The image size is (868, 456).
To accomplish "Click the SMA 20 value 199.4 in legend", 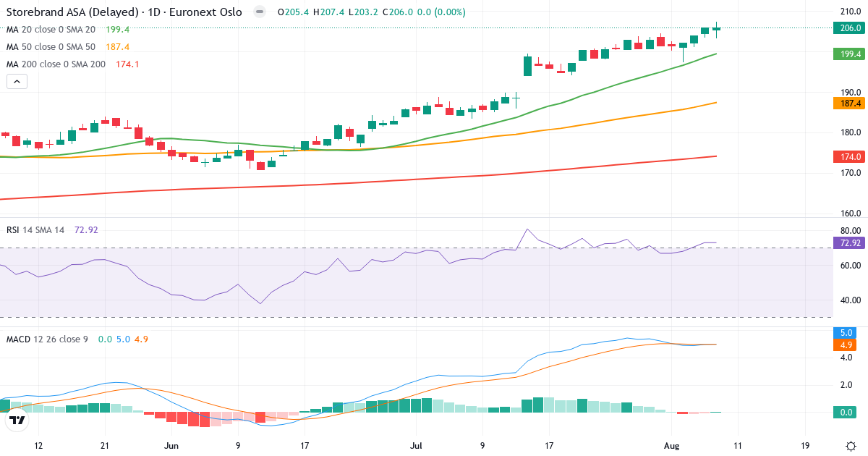I will [x=117, y=30].
